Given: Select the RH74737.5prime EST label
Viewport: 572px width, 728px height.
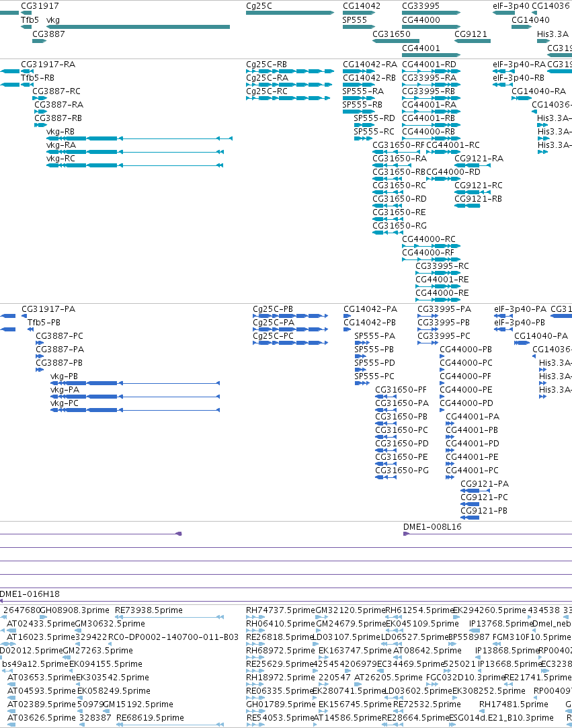Looking at the screenshot, I should coord(280,610).
